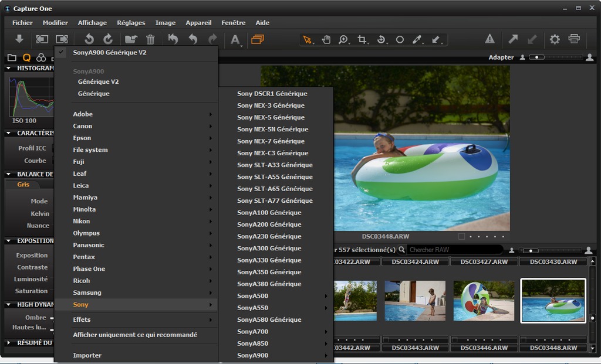Open the Réglages menu
Viewport: 601px width, 364px height.
[131, 23]
